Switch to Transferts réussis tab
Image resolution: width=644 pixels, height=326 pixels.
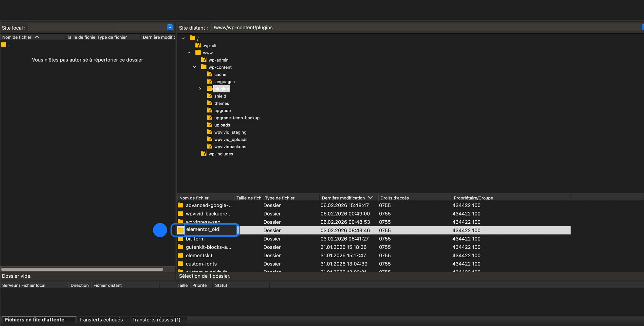(x=156, y=320)
